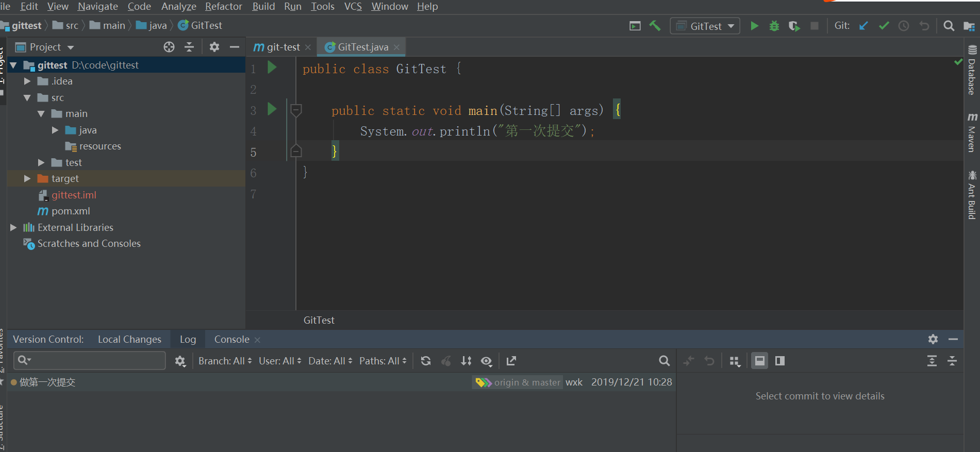Toggle show details panel button
This screenshot has width=980, height=452.
(759, 361)
